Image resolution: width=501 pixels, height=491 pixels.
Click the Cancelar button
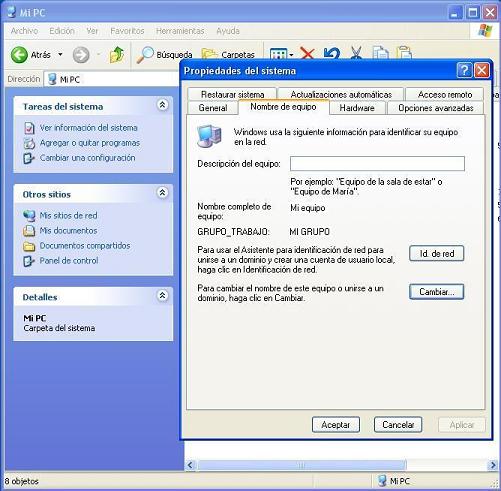(x=398, y=425)
